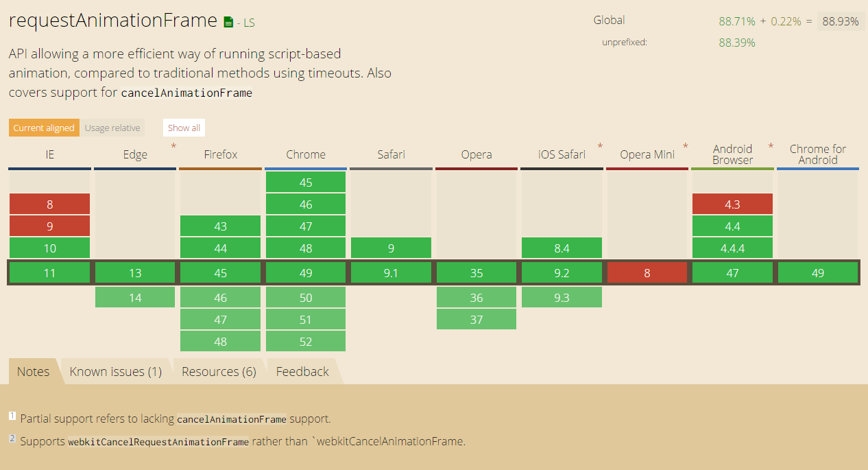Screen dimensions: 868x470
Task: Select Android Browser 4.4.4 cell
Action: (x=733, y=248)
